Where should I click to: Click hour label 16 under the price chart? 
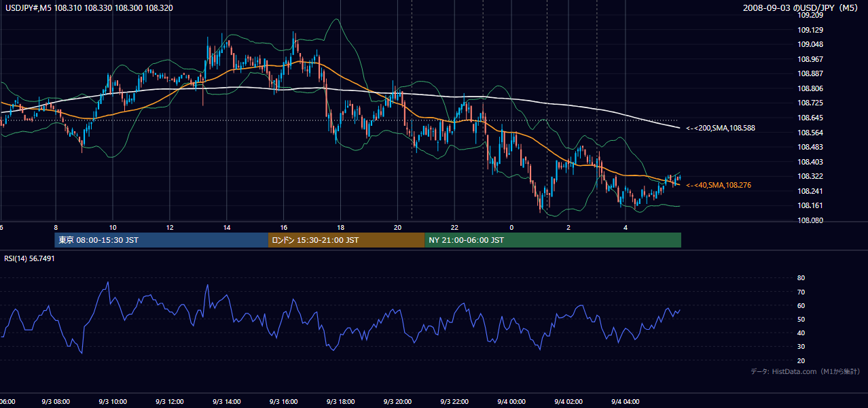(x=284, y=227)
